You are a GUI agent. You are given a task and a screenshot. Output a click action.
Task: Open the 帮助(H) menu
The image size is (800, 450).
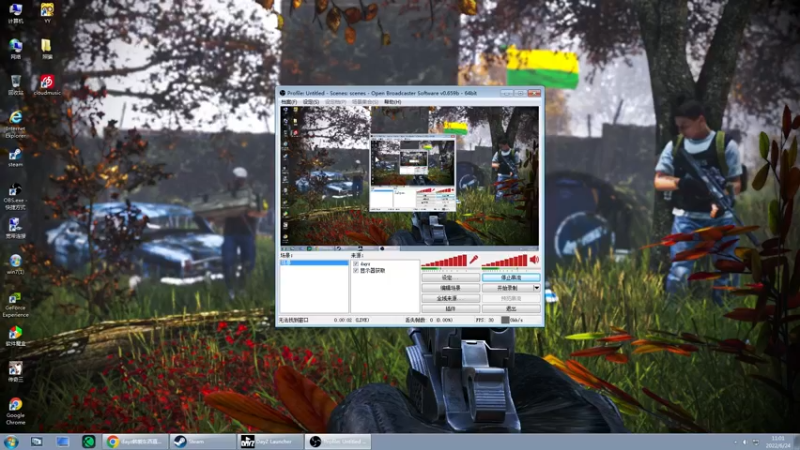coord(392,102)
